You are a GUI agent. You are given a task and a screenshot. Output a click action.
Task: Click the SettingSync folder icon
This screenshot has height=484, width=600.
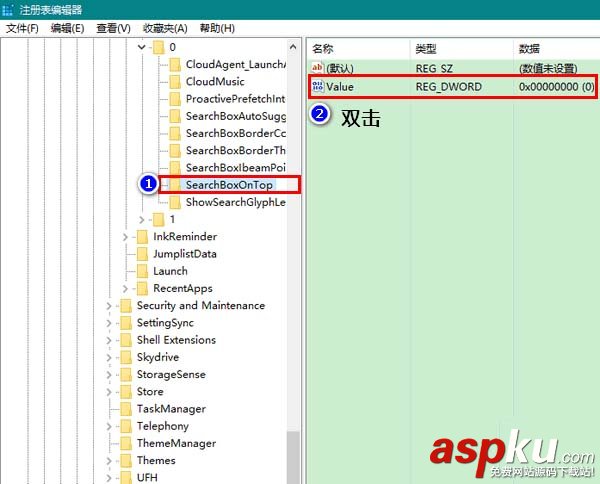pos(126,323)
